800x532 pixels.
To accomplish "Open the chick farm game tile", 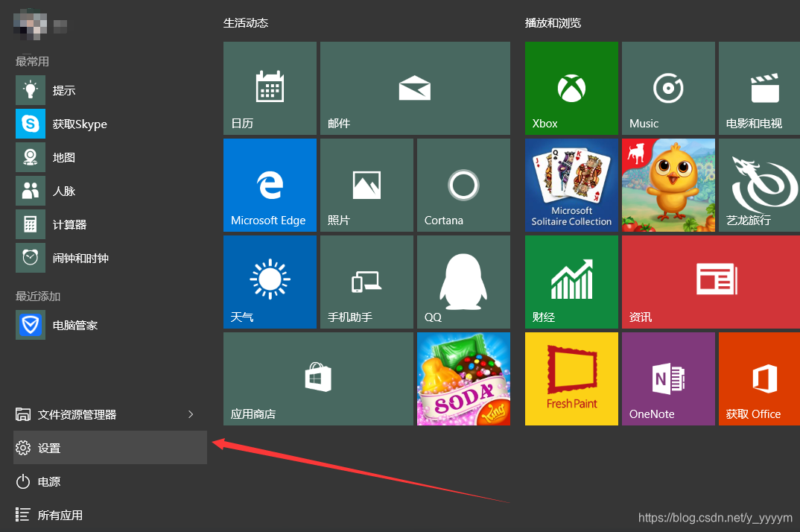I will (668, 186).
